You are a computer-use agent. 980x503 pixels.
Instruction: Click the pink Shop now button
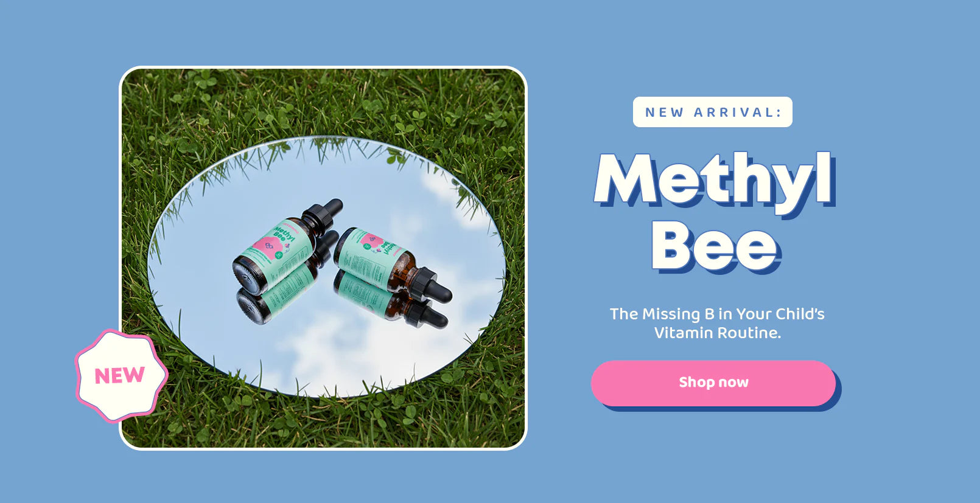click(713, 383)
